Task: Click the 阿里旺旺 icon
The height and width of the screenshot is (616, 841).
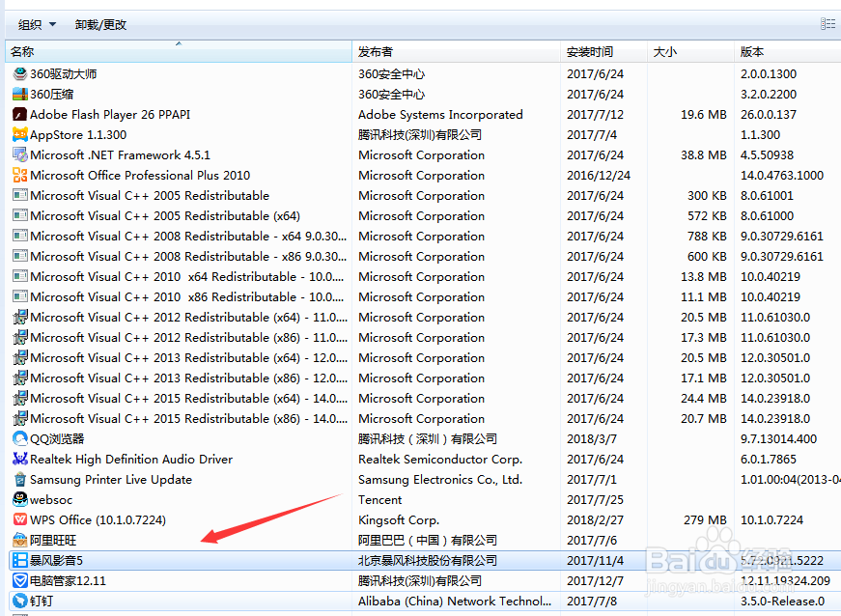Action: pyautogui.click(x=20, y=540)
